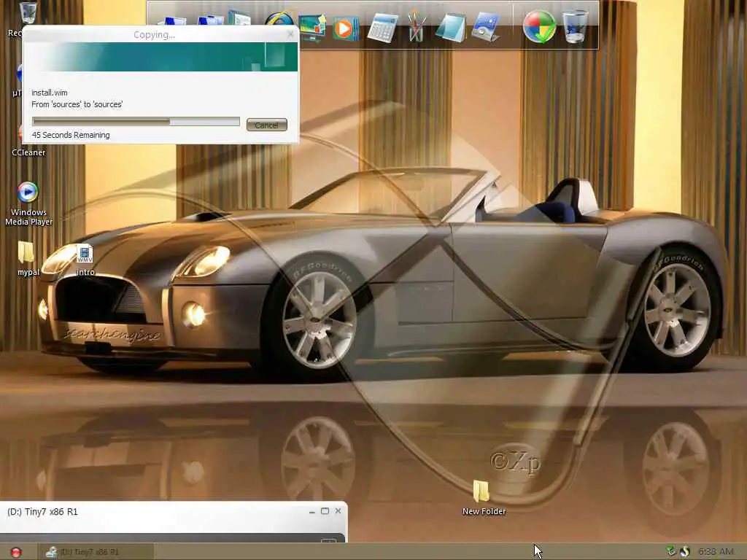Open Internet Explorer from the dock
The image size is (747, 560).
coord(279,20)
